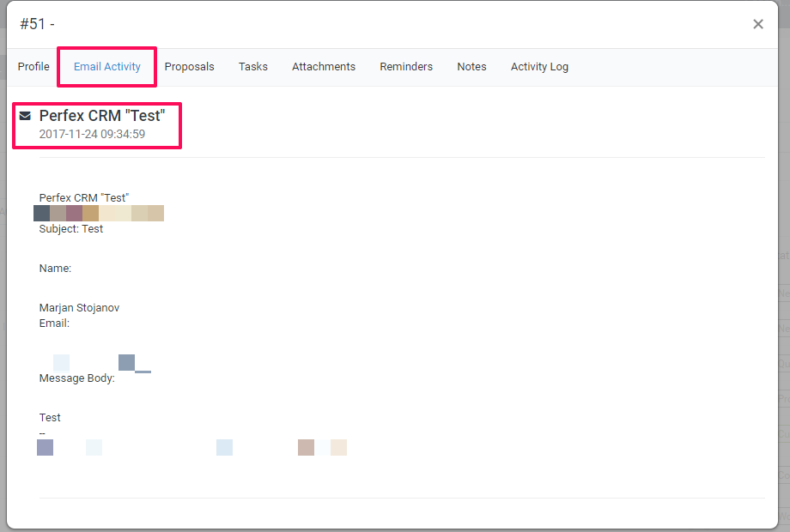790x532 pixels.
Task: Select the Email Activity tab
Action: click(x=106, y=66)
